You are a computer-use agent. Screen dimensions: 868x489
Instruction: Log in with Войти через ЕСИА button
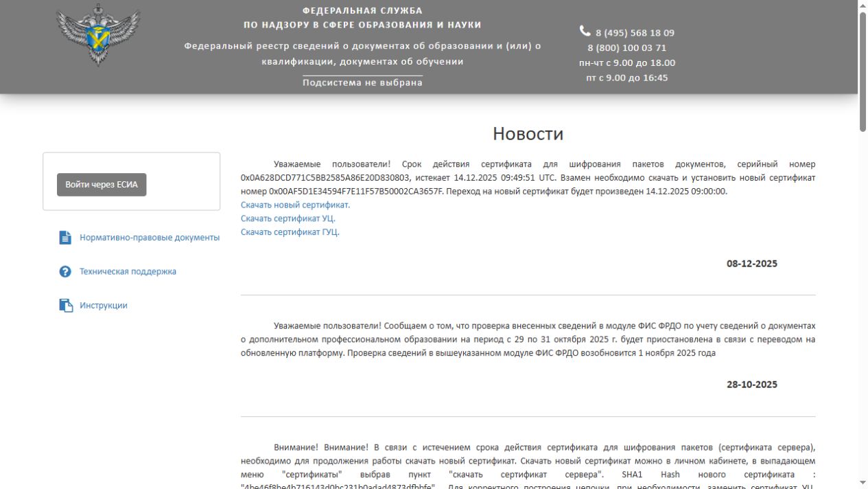pyautogui.click(x=102, y=185)
